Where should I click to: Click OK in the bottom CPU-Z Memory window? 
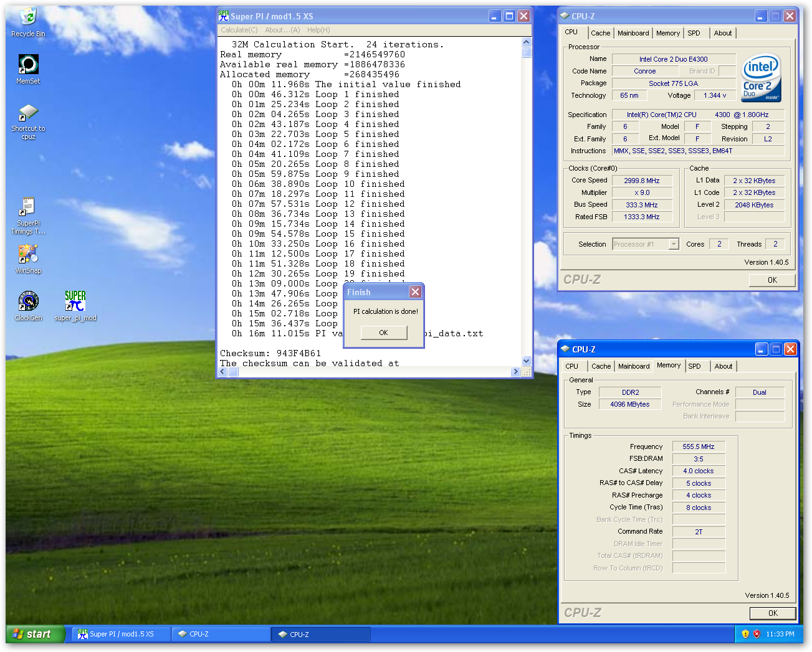(x=772, y=613)
